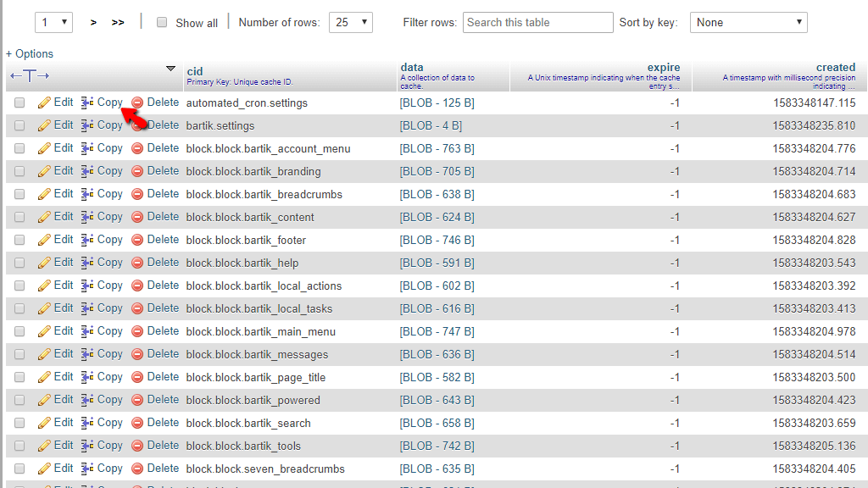868x488 pixels.
Task: Open the [BLOB - 125 B] data cell
Action: click(x=437, y=103)
